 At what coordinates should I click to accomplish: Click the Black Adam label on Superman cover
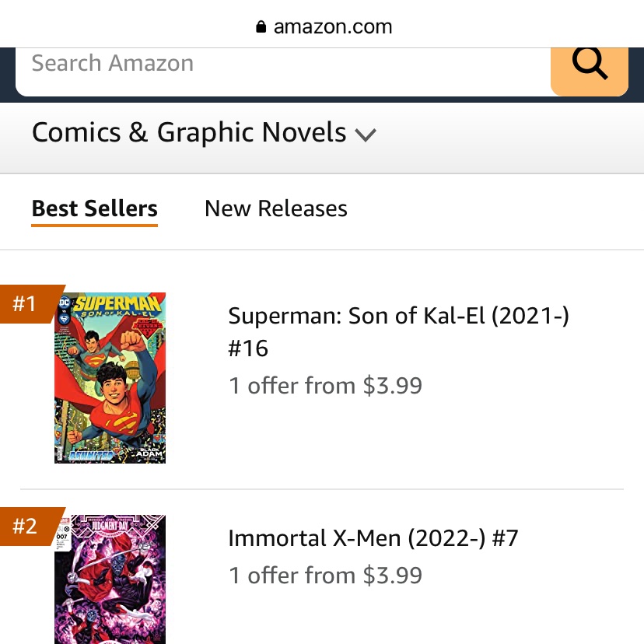coord(149,452)
